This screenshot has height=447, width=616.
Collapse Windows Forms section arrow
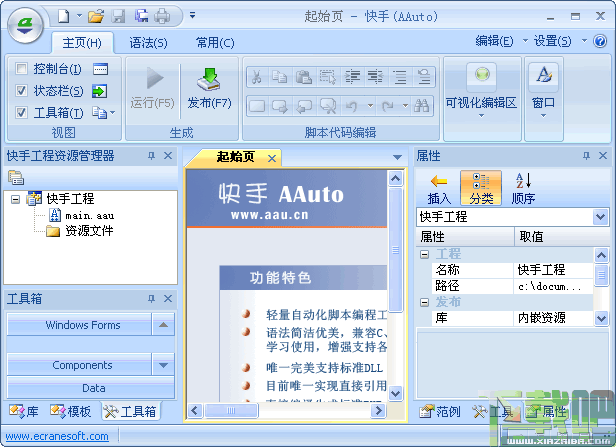(x=163, y=324)
